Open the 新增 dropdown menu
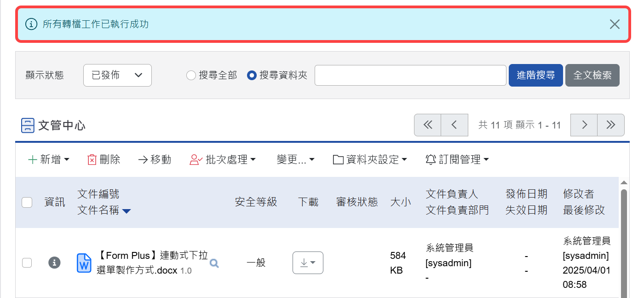The height and width of the screenshot is (298, 644). (x=49, y=160)
